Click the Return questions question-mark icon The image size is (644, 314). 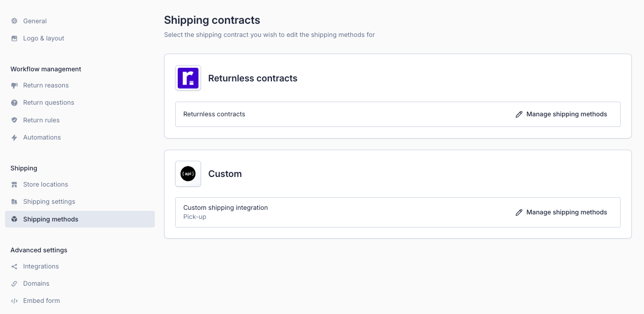tap(14, 103)
